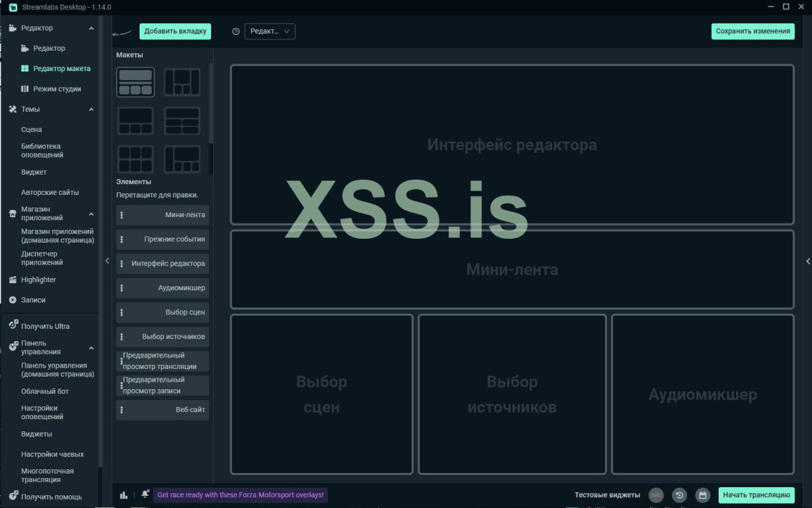Click the columns icon beside Режим студии

[x=25, y=89]
